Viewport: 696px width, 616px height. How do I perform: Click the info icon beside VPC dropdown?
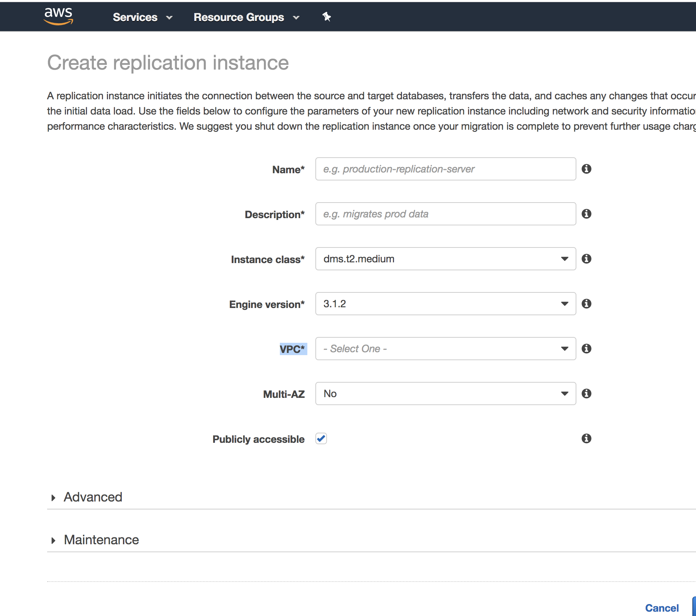coord(587,349)
